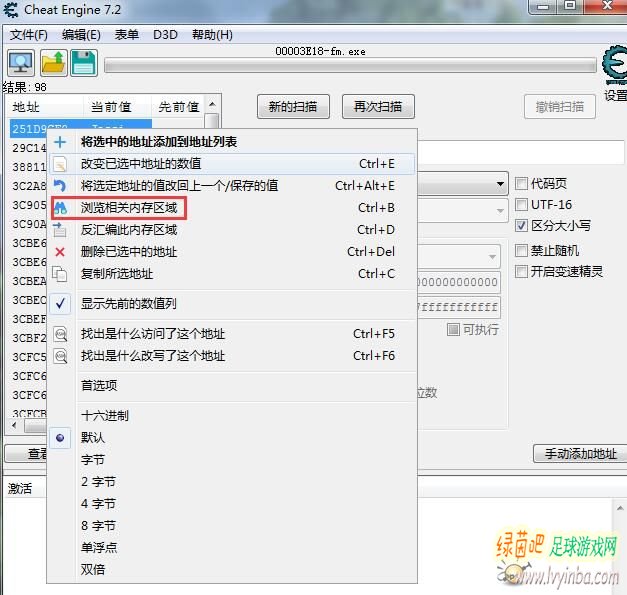Toggle the 显示先前的数值列 check mark
Viewport: 627px width, 595px height.
60,304
